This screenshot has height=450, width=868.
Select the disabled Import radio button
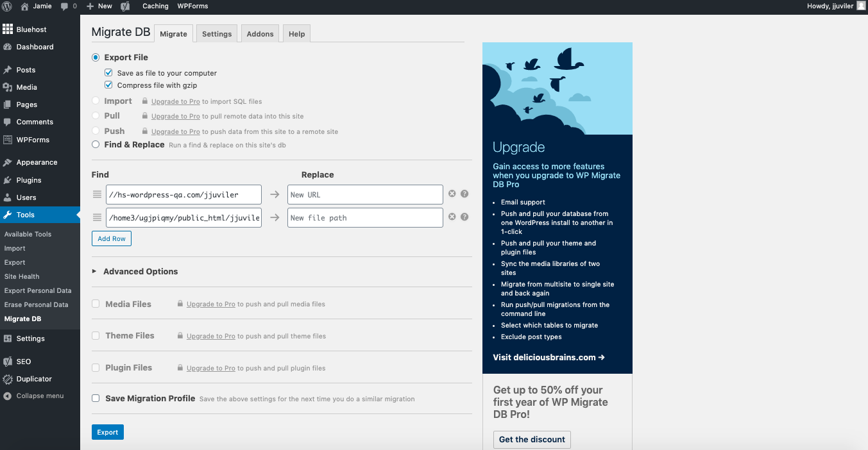click(x=96, y=101)
